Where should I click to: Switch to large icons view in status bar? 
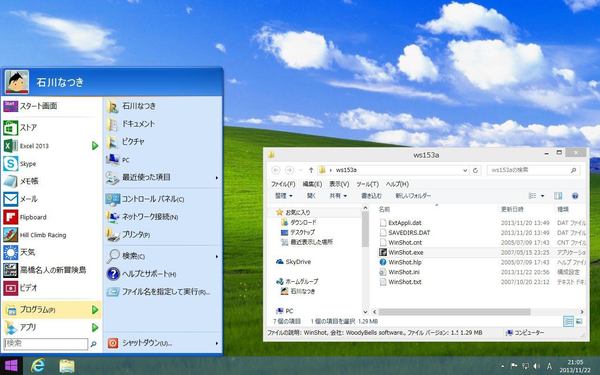pos(579,321)
